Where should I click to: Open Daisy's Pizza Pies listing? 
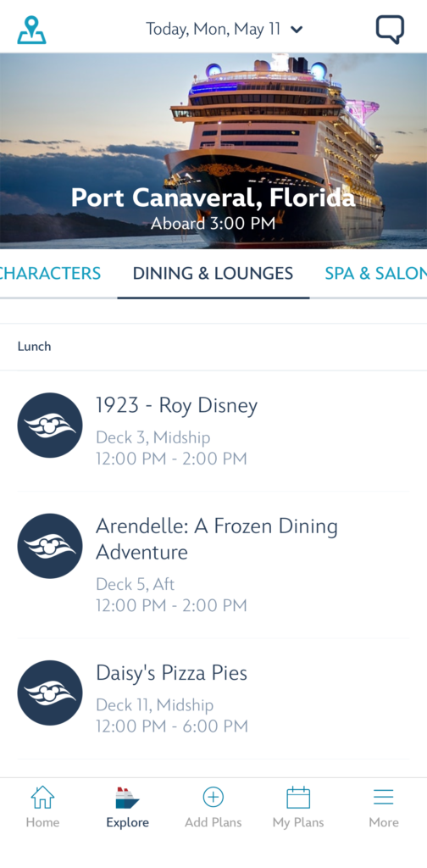click(x=213, y=698)
